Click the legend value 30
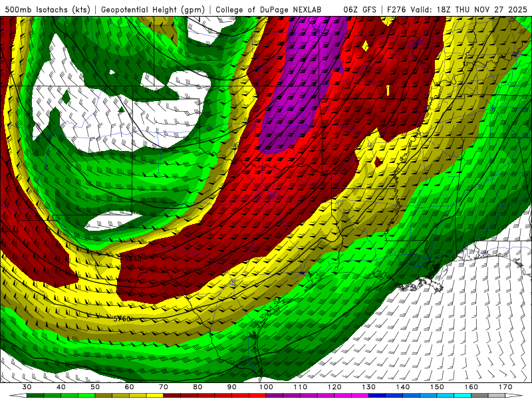 (x=27, y=387)
